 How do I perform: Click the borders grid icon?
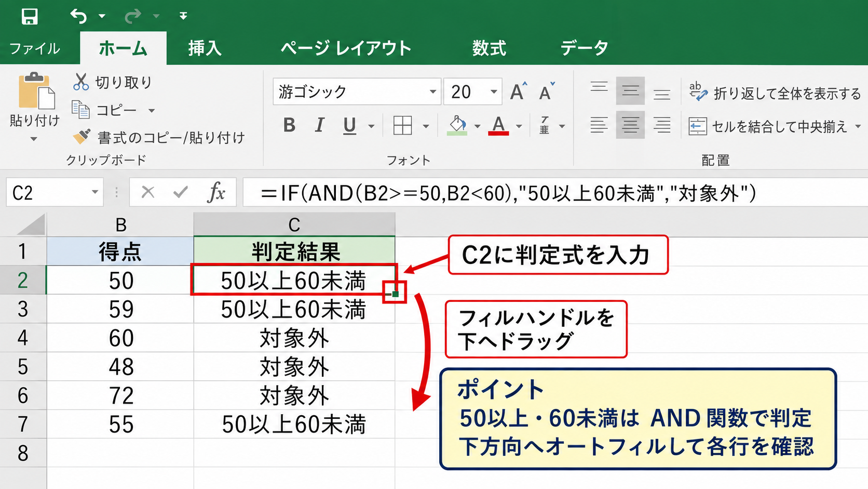(x=403, y=125)
